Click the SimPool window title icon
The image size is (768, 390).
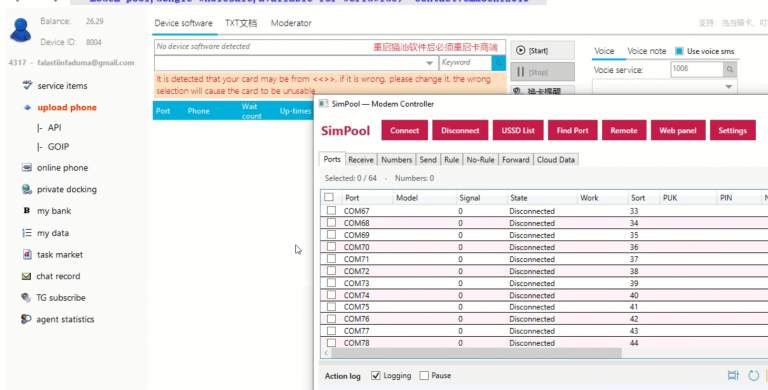[323, 103]
